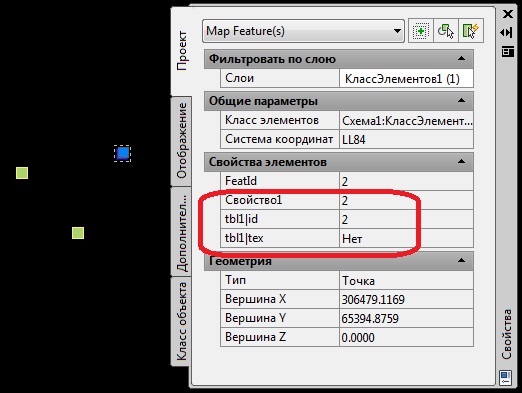Select the blue highlighted point feature
The image size is (522, 393).
pyautogui.click(x=122, y=153)
